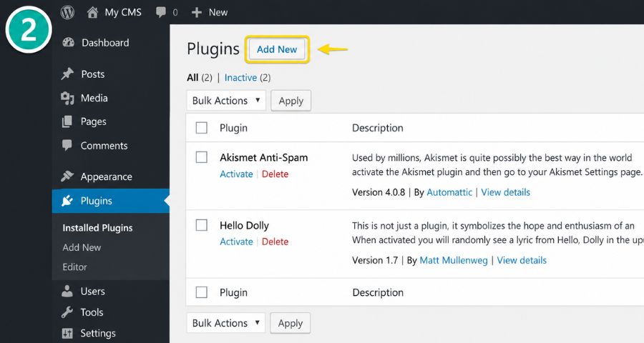Check the Hello Dolly checkbox

point(201,225)
